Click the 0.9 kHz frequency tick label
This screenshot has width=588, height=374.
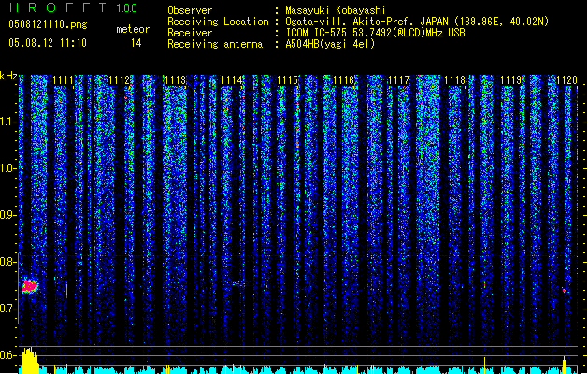tap(7, 215)
